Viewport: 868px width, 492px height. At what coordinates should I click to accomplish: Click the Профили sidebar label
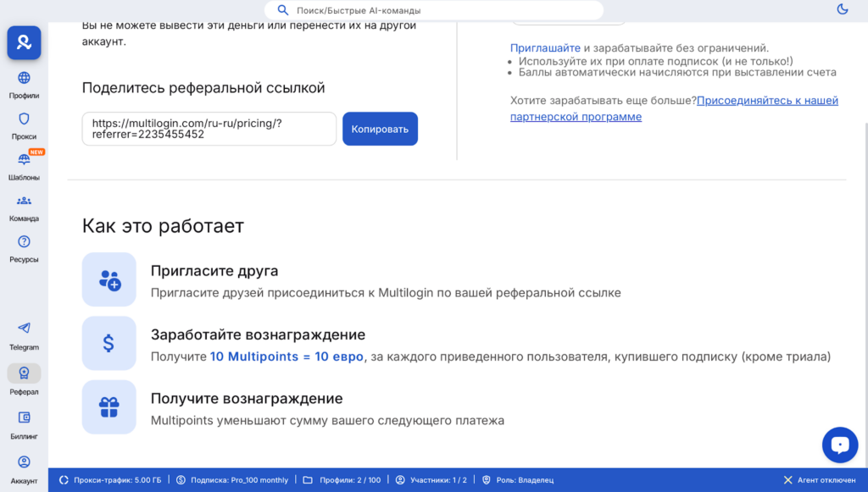tap(24, 96)
